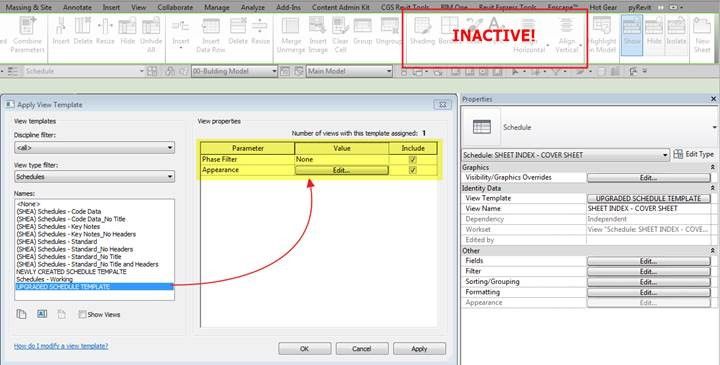The height and width of the screenshot is (365, 720).
Task: Click OK in Apply View Template
Action: tap(304, 348)
